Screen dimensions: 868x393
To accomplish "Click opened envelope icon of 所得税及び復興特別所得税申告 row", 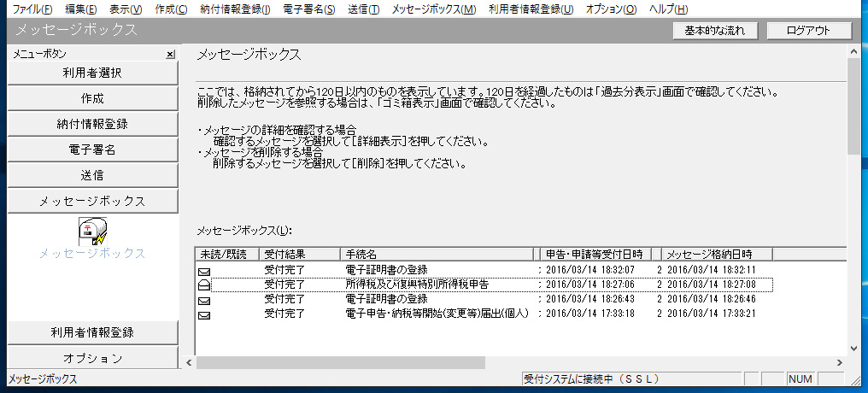I will pos(204,284).
